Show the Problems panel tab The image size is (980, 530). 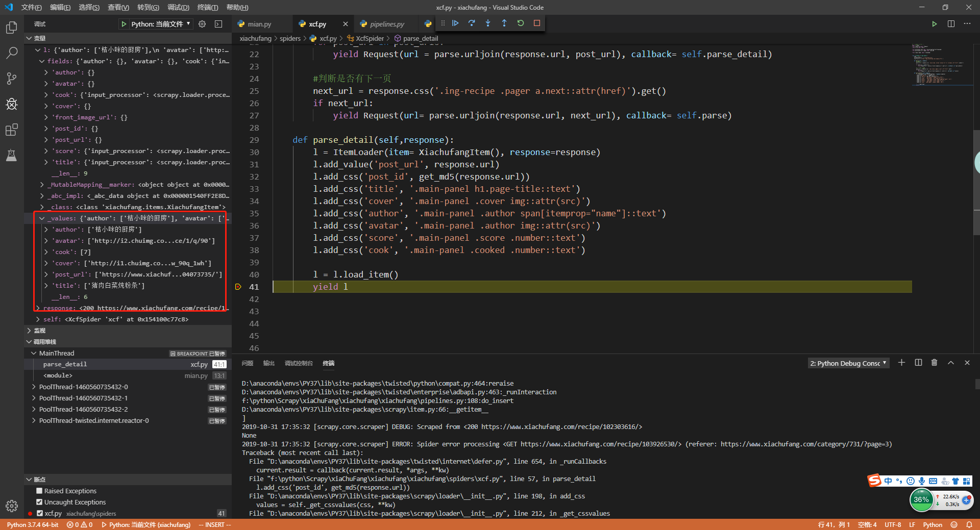coord(248,363)
